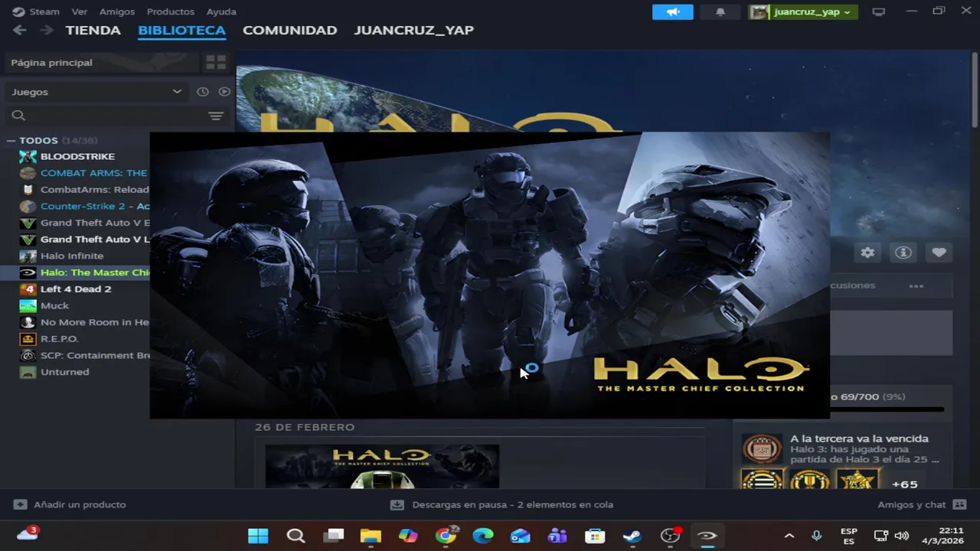This screenshot has height=551, width=980.
Task: Open Steam taskbar icon
Action: (632, 536)
